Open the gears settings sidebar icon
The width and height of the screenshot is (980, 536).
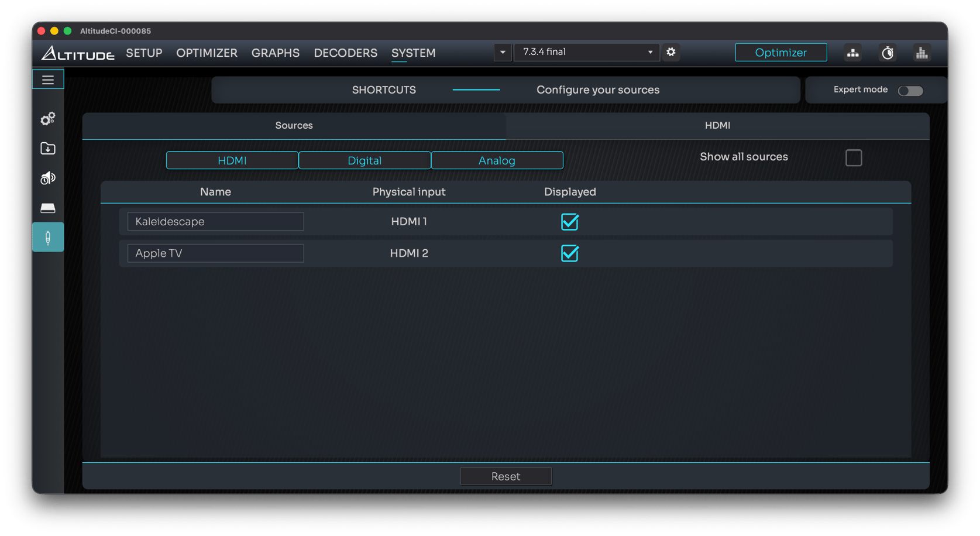(48, 119)
